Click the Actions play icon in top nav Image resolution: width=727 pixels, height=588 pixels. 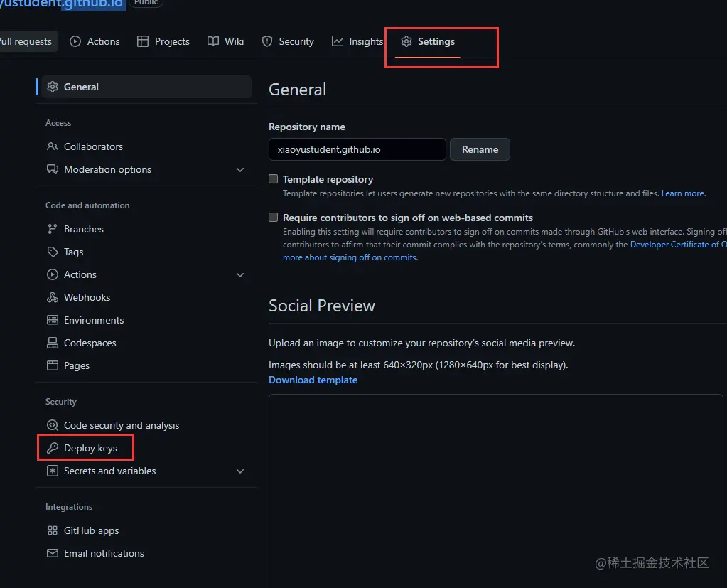(75, 41)
